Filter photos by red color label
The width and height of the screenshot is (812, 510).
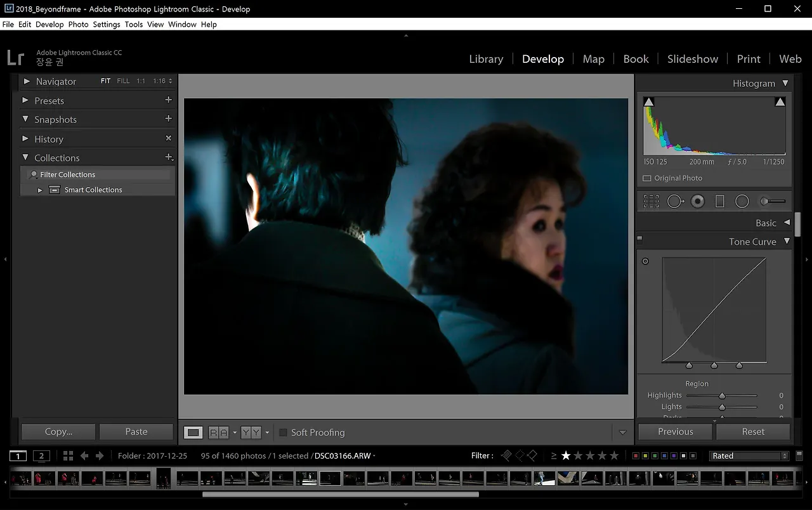point(636,455)
